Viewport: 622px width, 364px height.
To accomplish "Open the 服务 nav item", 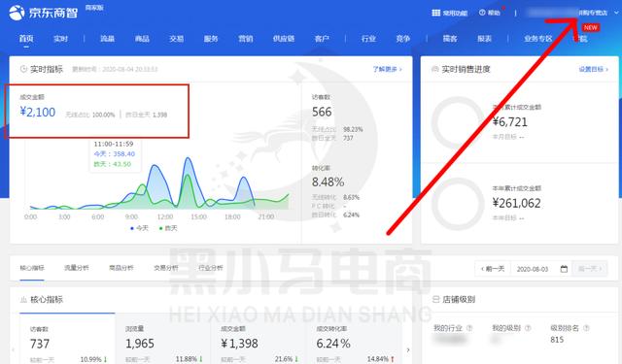I will coord(211,39).
